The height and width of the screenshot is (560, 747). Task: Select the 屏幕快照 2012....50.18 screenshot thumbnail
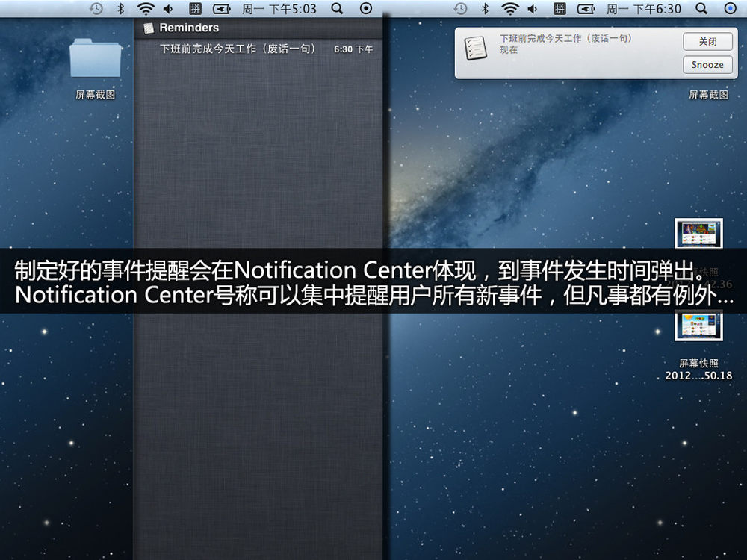pyautogui.click(x=698, y=327)
